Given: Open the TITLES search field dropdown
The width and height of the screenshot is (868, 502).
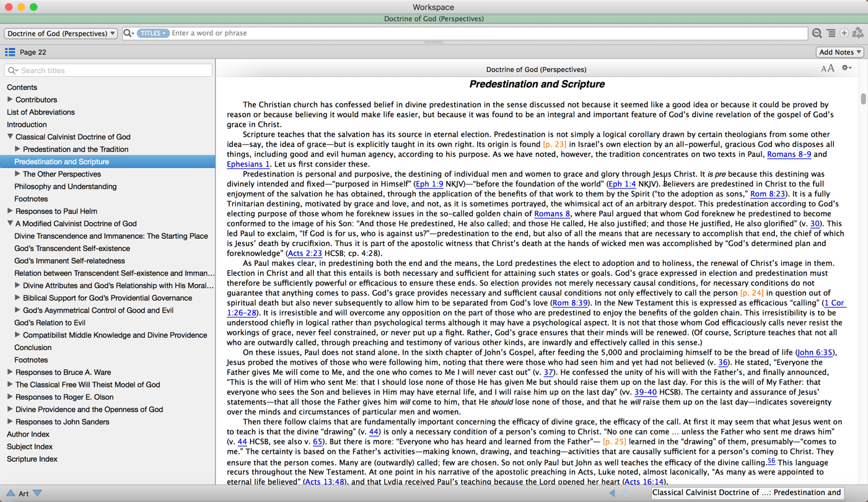Looking at the screenshot, I should pyautogui.click(x=152, y=33).
